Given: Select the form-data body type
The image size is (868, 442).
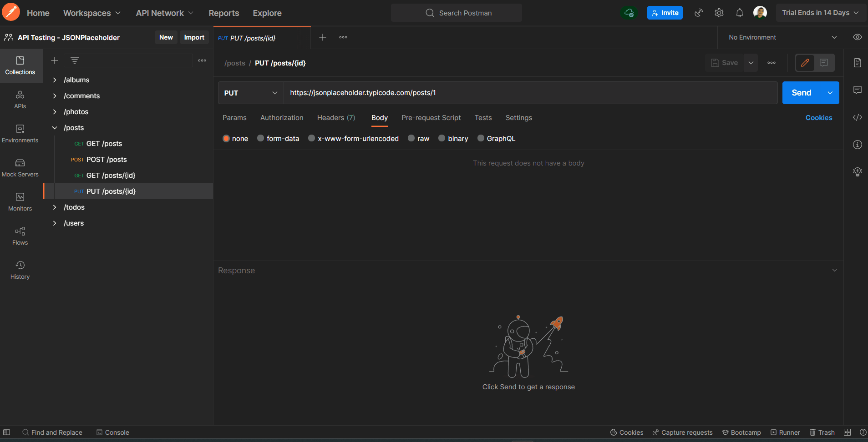Looking at the screenshot, I should click(x=261, y=138).
